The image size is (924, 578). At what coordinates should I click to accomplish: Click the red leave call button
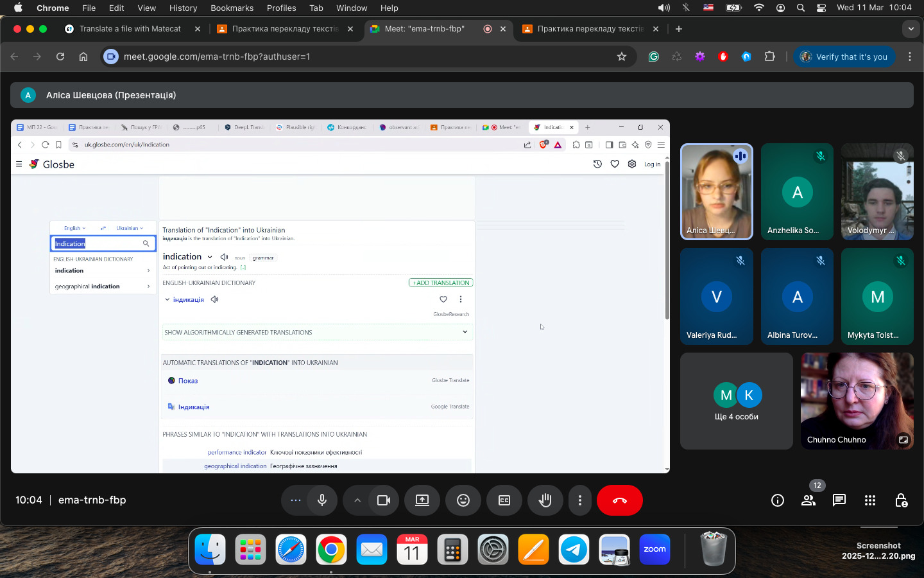(x=619, y=500)
